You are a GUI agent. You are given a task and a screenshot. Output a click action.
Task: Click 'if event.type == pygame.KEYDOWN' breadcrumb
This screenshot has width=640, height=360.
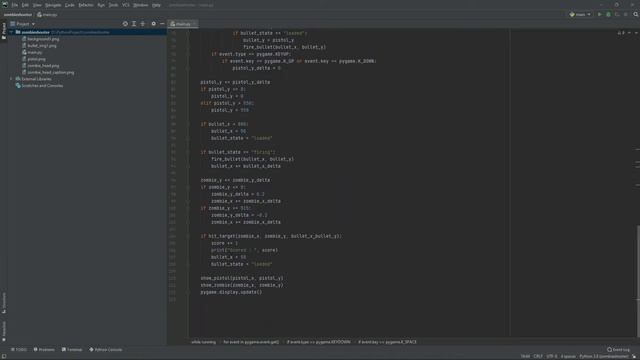point(318,342)
